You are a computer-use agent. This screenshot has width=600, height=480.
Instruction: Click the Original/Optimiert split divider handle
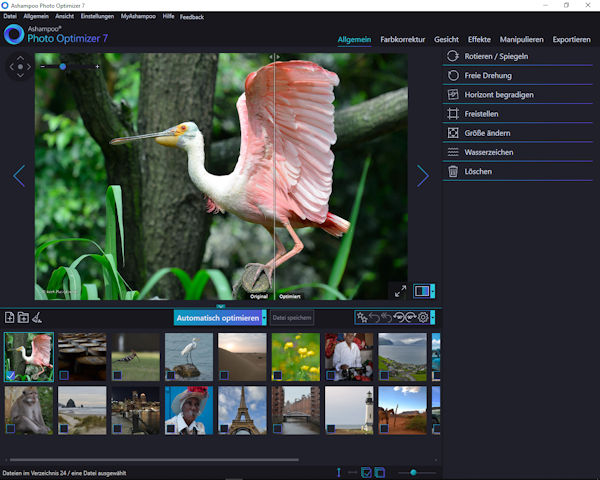point(274,57)
